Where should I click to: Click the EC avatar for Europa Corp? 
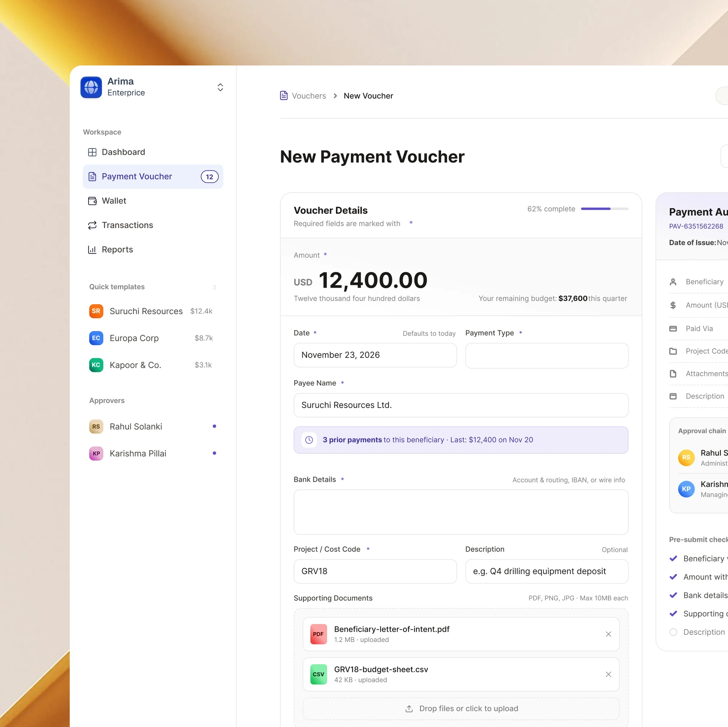point(96,338)
